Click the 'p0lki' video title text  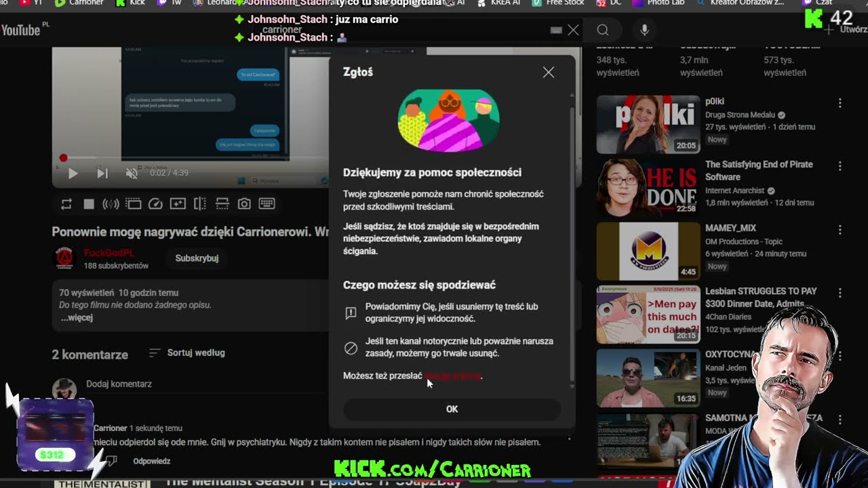(x=715, y=102)
